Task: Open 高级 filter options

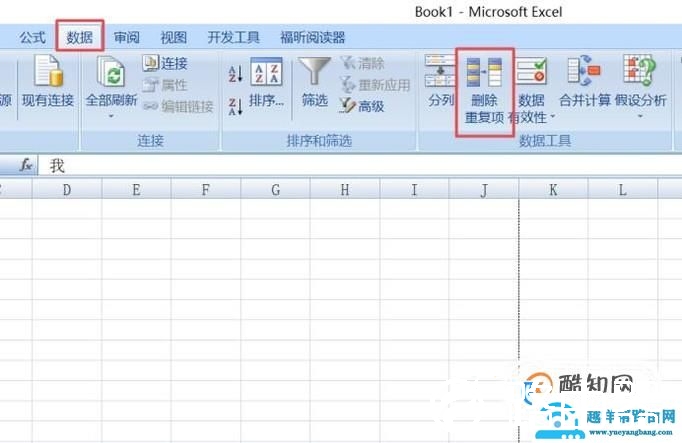Action: click(x=362, y=106)
